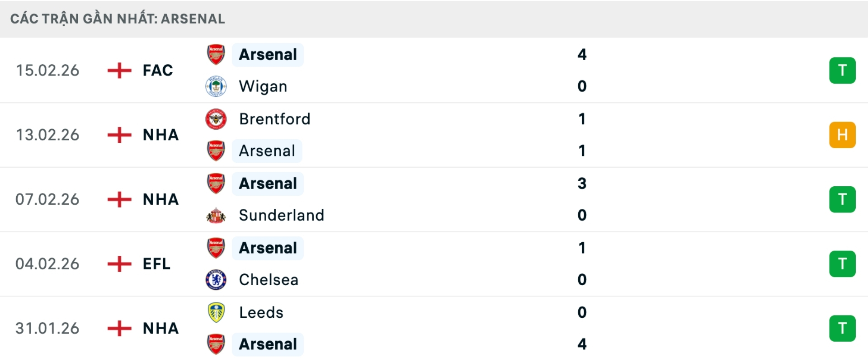Click the green T result badge for the Wigan match
The height and width of the screenshot is (358, 868).
[842, 71]
